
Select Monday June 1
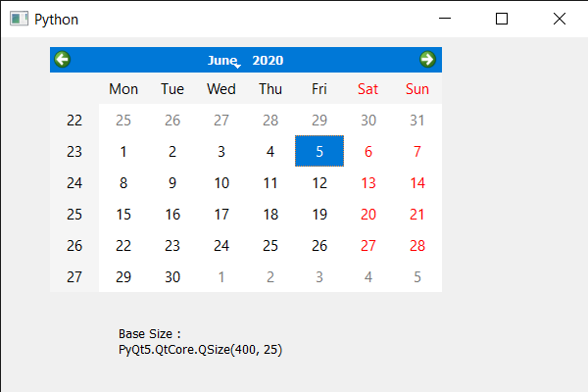[123, 152]
